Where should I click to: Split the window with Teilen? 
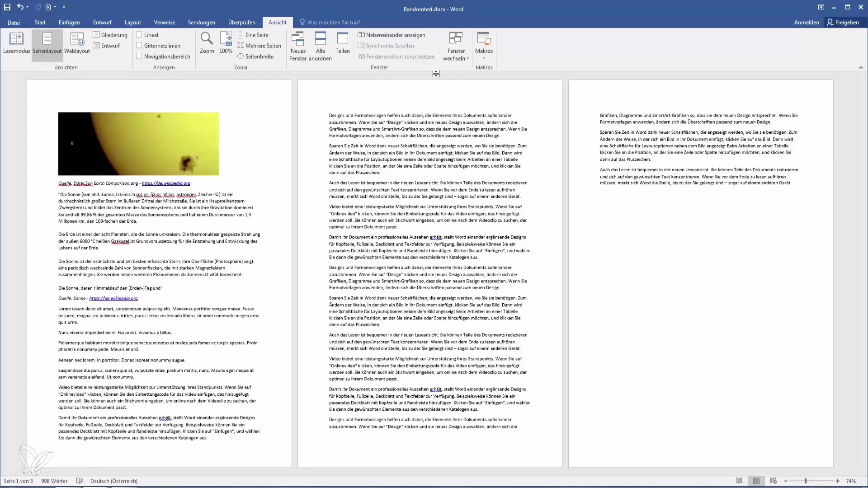(343, 43)
